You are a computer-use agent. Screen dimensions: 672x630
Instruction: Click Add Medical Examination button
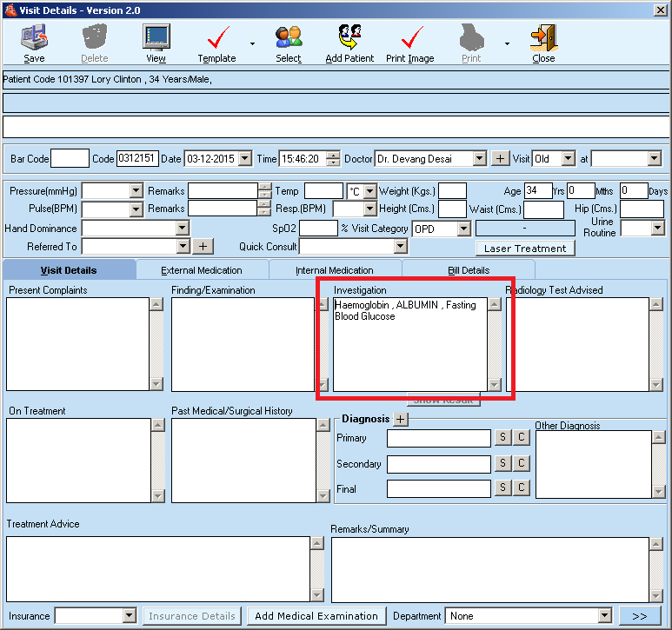click(316, 616)
